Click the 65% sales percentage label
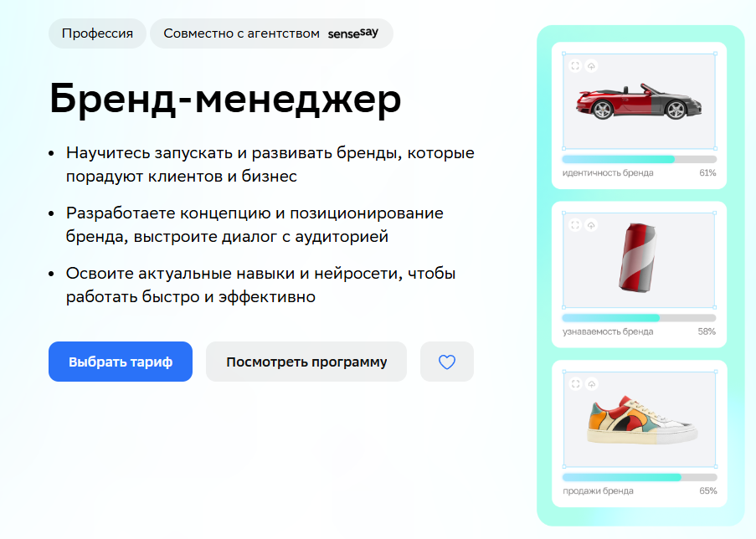756x539 pixels. (707, 490)
